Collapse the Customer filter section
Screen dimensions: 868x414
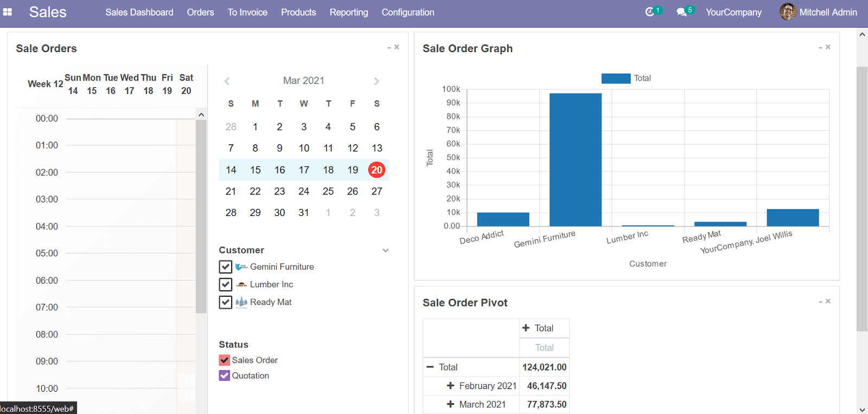pos(386,251)
